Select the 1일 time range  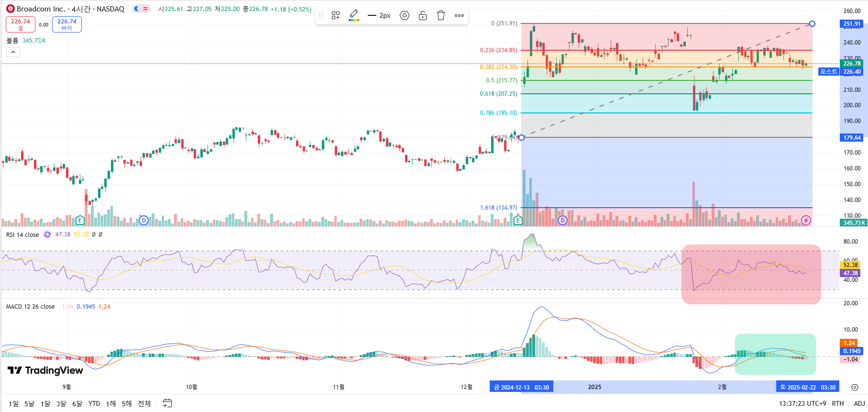[13, 403]
